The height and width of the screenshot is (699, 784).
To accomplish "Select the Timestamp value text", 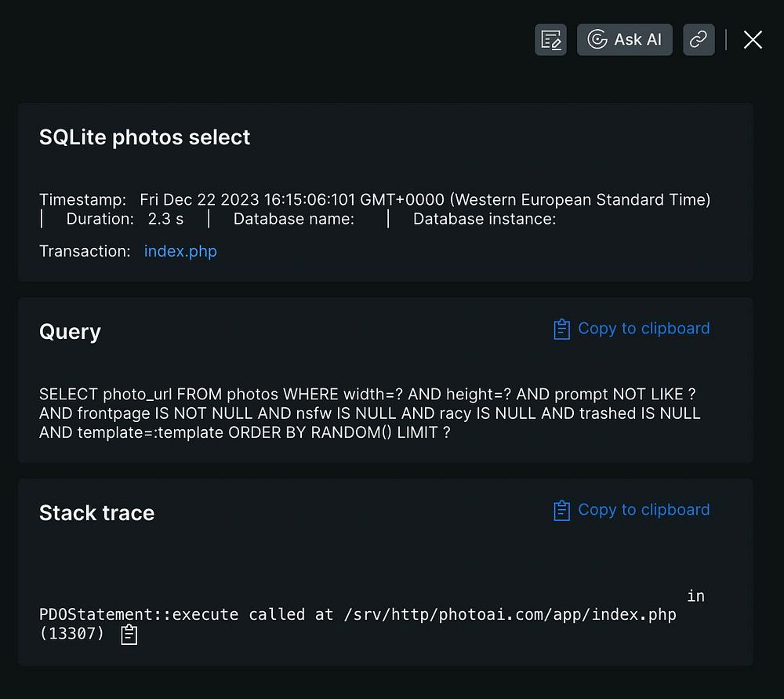I will [x=425, y=199].
